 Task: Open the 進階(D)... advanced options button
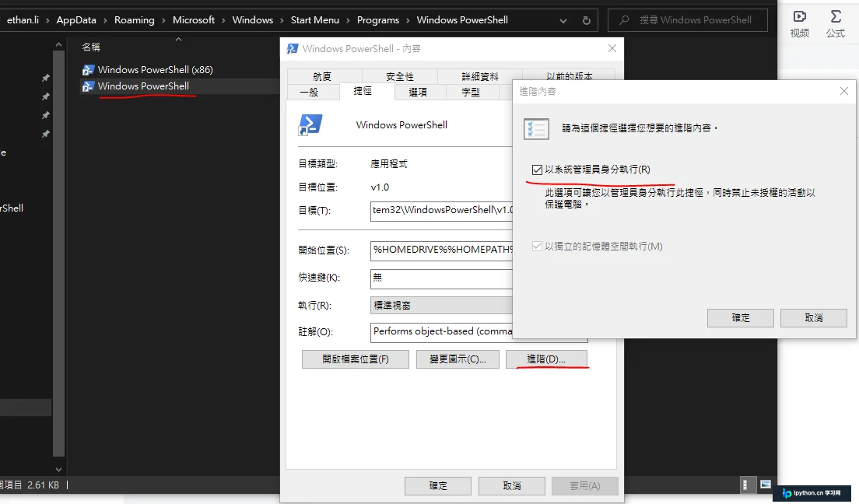(546, 359)
